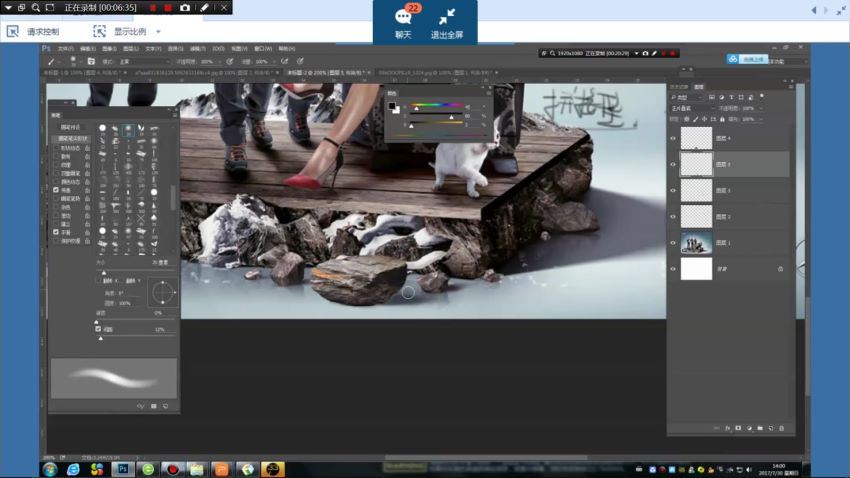Open the 聊天 chat button

tap(403, 23)
